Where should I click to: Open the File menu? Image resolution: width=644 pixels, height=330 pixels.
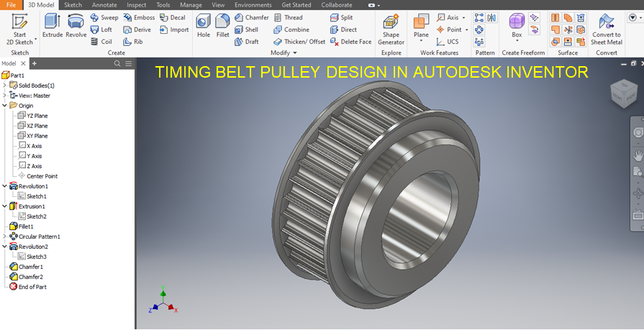click(x=12, y=5)
